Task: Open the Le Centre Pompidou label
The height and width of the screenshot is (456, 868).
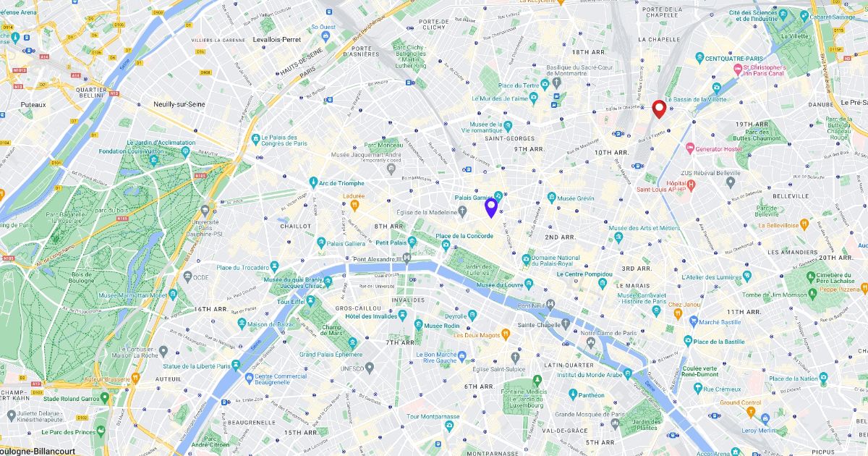Action: 584,274
